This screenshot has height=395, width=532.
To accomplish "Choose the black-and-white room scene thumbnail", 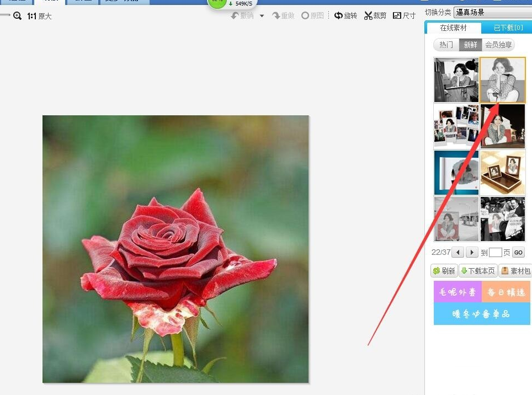I will pos(456,79).
